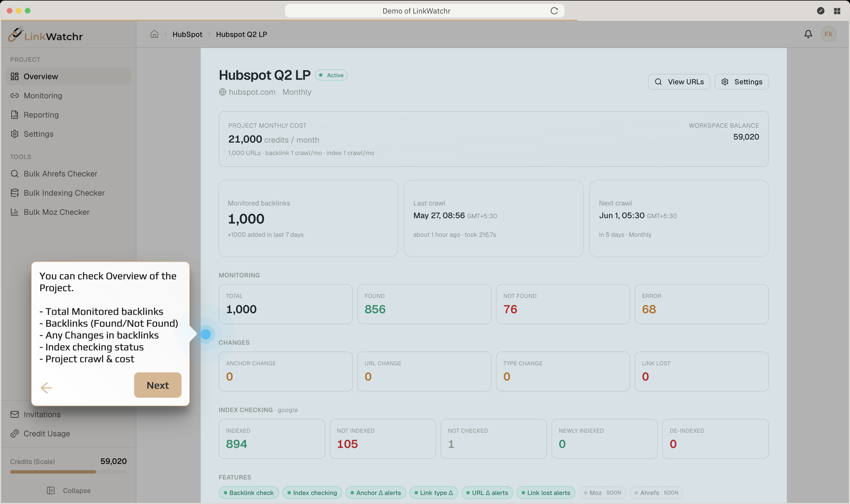The width and height of the screenshot is (850, 504).
Task: Click the Anchor Δ alerts chip
Action: [x=376, y=493]
